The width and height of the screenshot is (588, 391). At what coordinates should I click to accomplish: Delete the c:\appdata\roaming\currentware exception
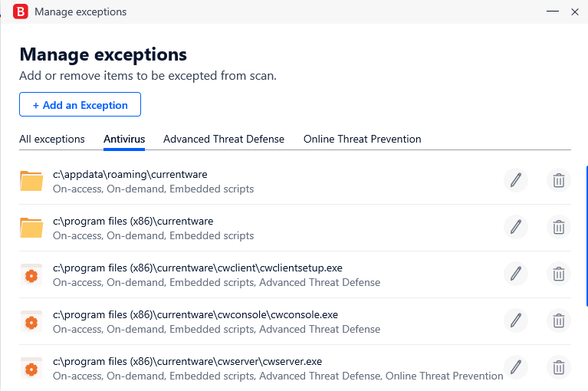(559, 180)
